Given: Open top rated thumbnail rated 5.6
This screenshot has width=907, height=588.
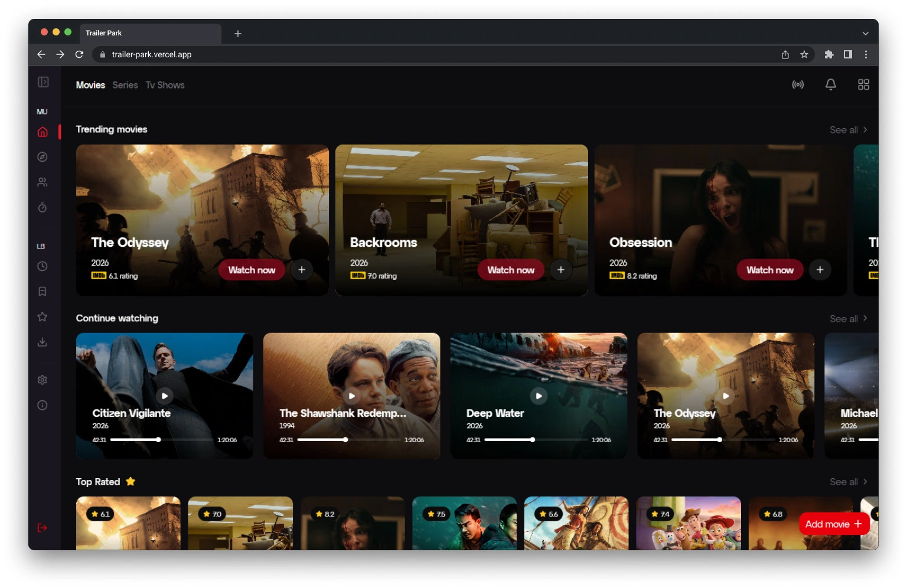Looking at the screenshot, I should click(x=576, y=524).
